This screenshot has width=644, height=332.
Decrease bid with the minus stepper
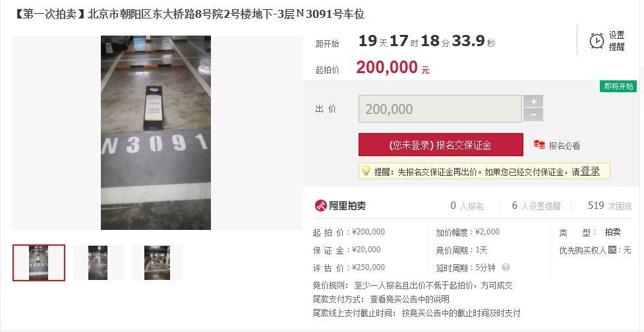533,115
